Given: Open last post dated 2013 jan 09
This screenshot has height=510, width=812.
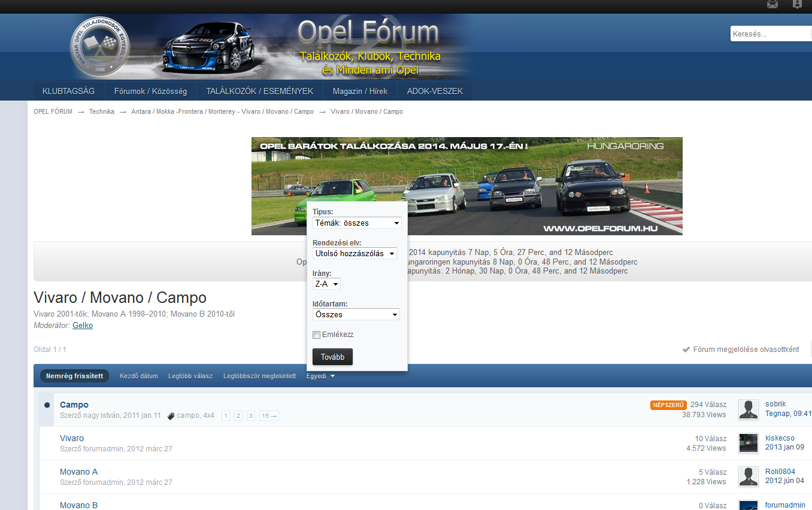Looking at the screenshot, I should [x=784, y=447].
